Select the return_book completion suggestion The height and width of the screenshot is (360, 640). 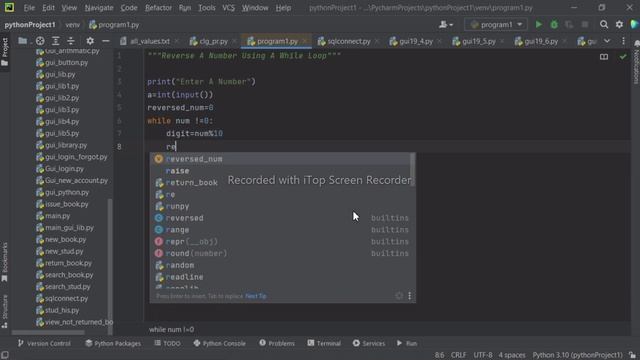[281, 182]
